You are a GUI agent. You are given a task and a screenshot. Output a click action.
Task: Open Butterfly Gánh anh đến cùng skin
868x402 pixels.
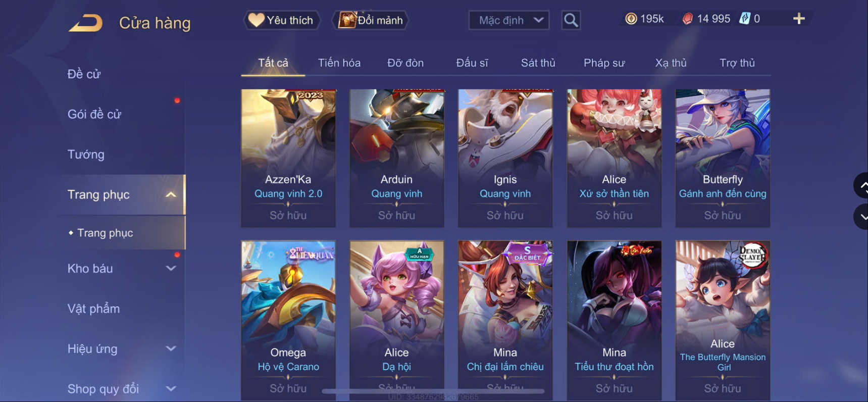tap(723, 158)
